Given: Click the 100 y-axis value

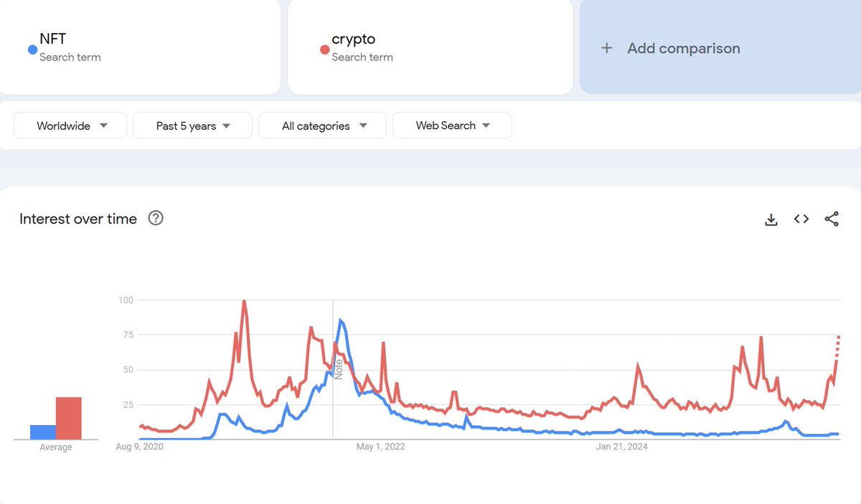Looking at the screenshot, I should (x=126, y=300).
